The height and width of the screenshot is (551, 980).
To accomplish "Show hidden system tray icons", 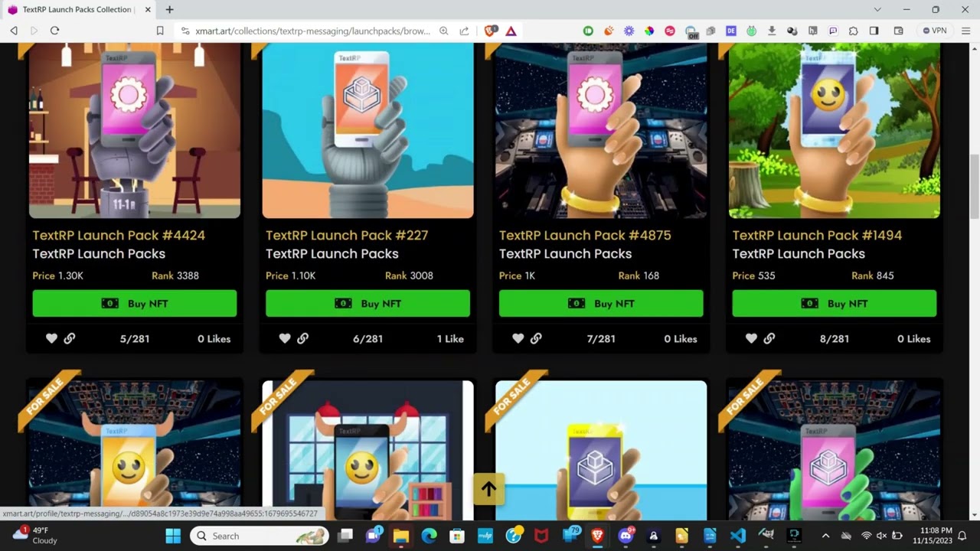I will click(x=825, y=536).
